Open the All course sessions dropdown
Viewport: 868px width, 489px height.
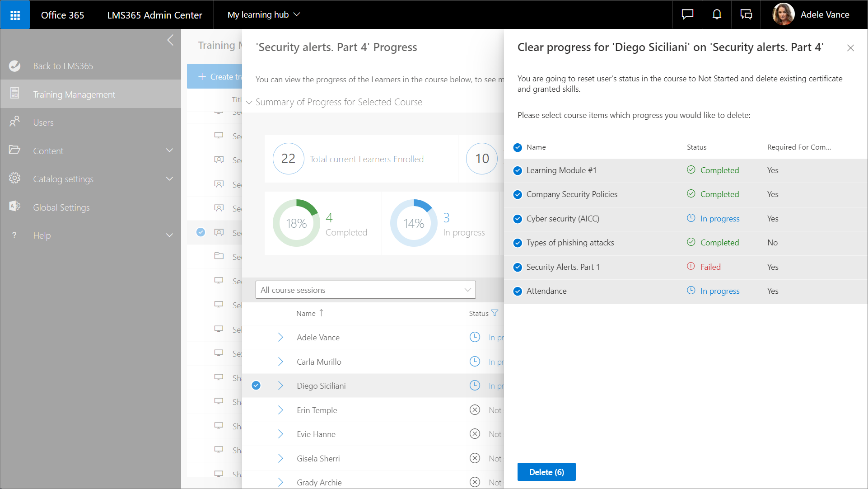pos(365,290)
